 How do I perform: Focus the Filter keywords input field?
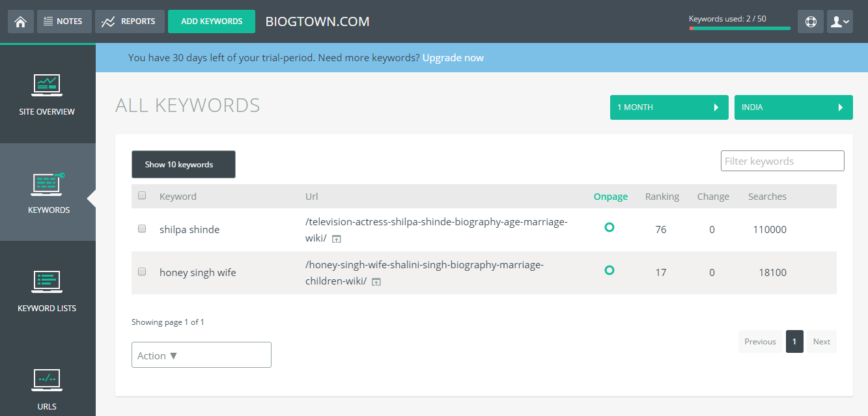pyautogui.click(x=782, y=161)
